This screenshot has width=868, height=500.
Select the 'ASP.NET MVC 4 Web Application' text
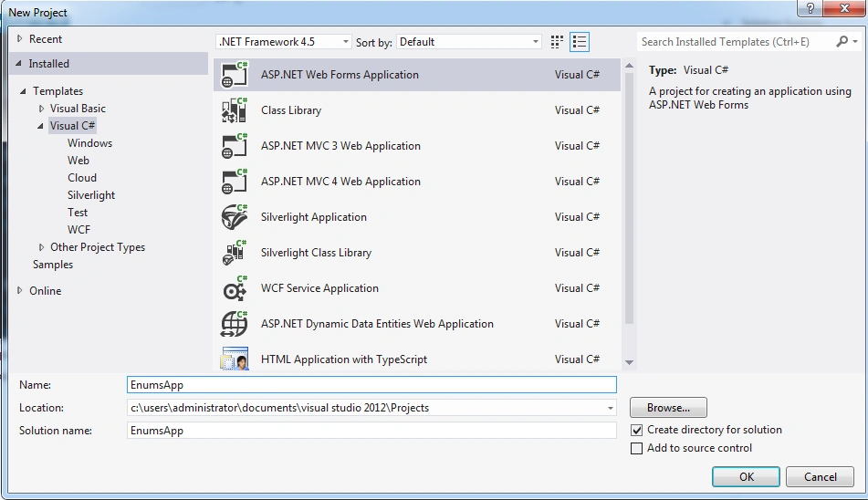[340, 182]
